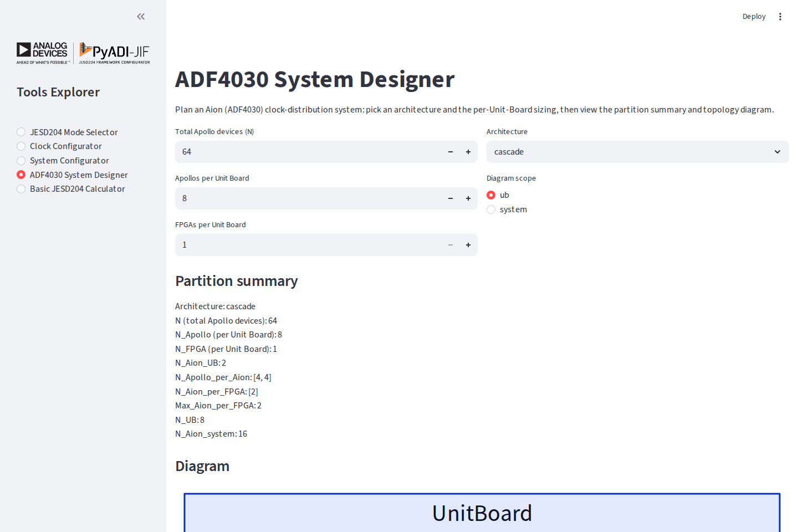This screenshot has height=532, width=798.
Task: Click the disabled minus for FPGAs per Unit Board
Action: [x=451, y=245]
